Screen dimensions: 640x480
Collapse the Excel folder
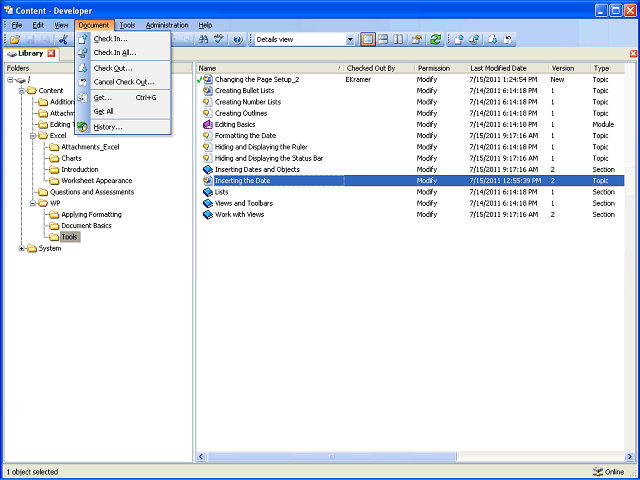coord(33,136)
